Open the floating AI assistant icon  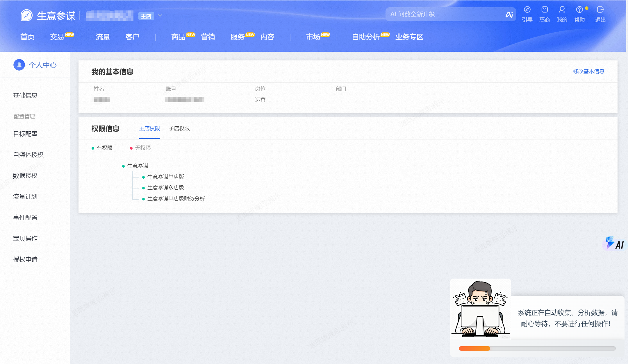coord(614,243)
